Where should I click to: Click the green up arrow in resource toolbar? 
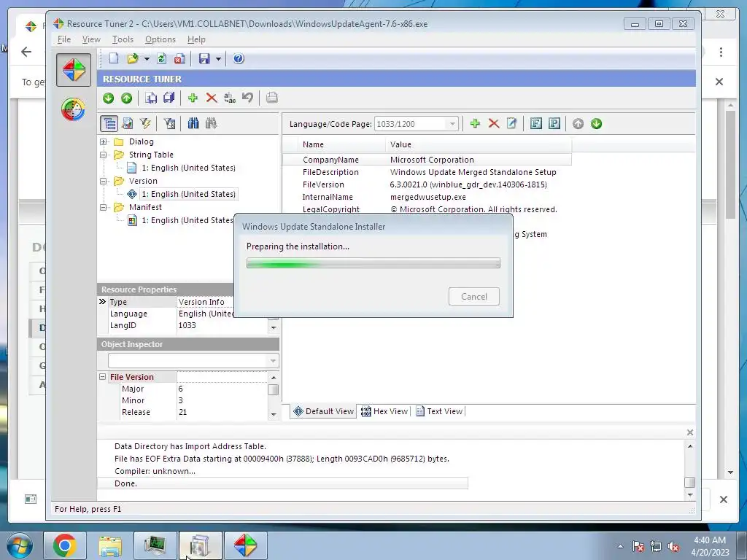pyautogui.click(x=127, y=98)
